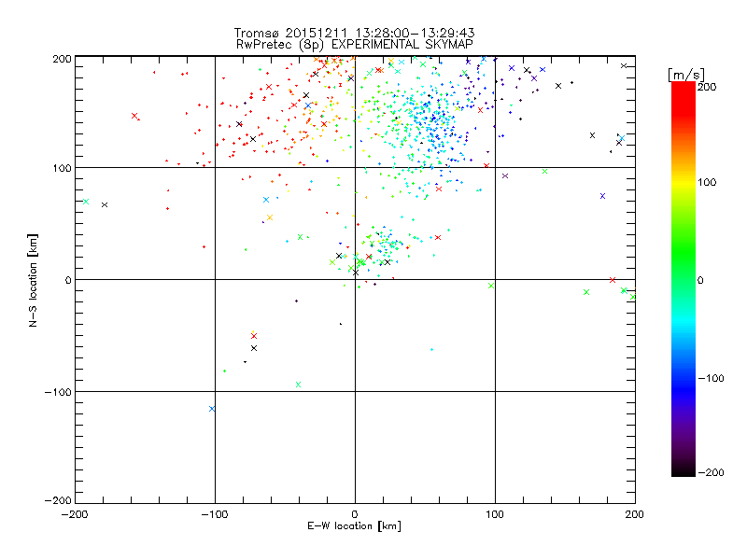
Task: Click the x-axis tick label '-100'
Action: [215, 514]
